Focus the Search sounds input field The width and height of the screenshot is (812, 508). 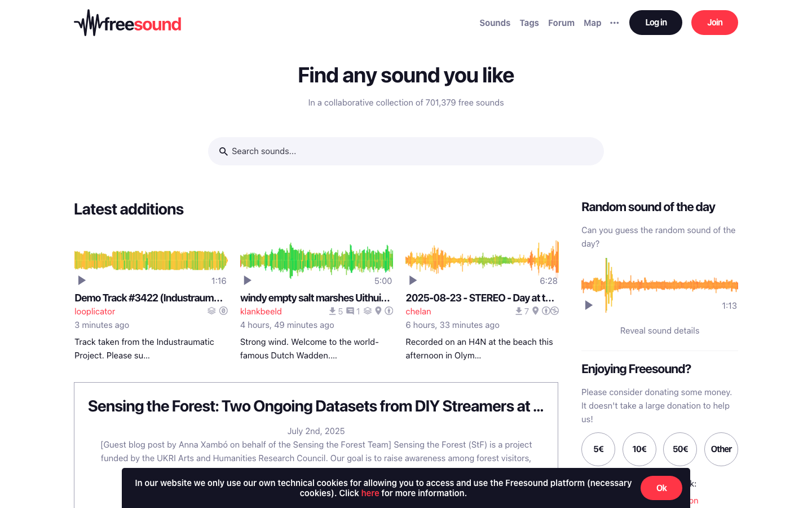click(406, 151)
